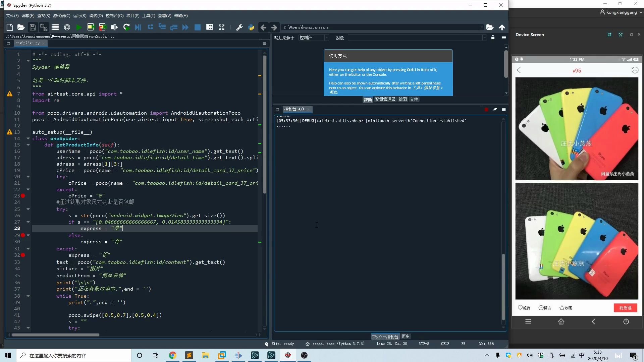Expand the working directory path dropdown
This screenshot has width=644, height=362.
pyautogui.click(x=482, y=27)
